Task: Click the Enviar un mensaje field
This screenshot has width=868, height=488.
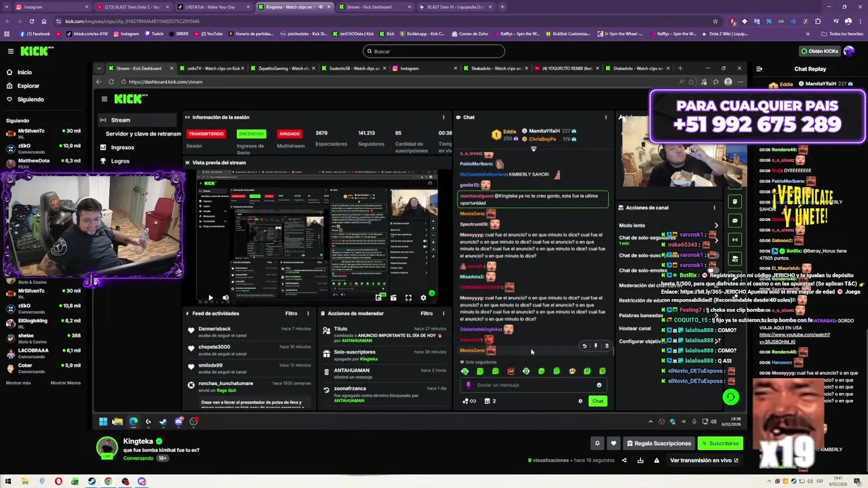Action: (x=532, y=385)
